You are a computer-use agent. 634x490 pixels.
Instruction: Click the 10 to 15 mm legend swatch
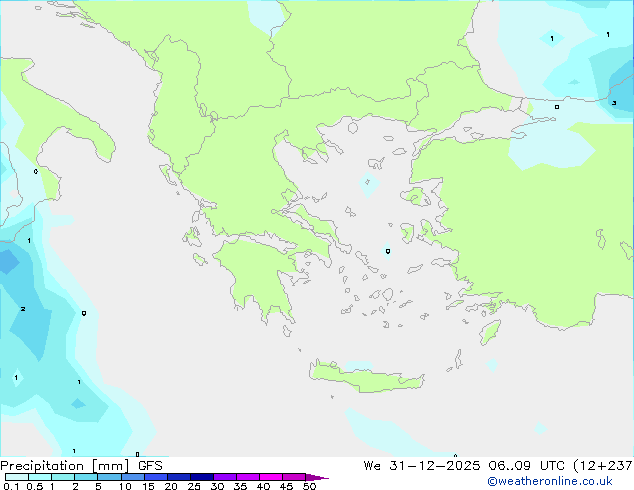[133, 477]
